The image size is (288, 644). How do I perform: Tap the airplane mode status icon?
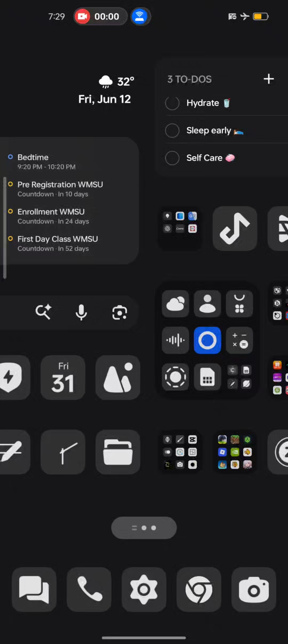(x=245, y=17)
